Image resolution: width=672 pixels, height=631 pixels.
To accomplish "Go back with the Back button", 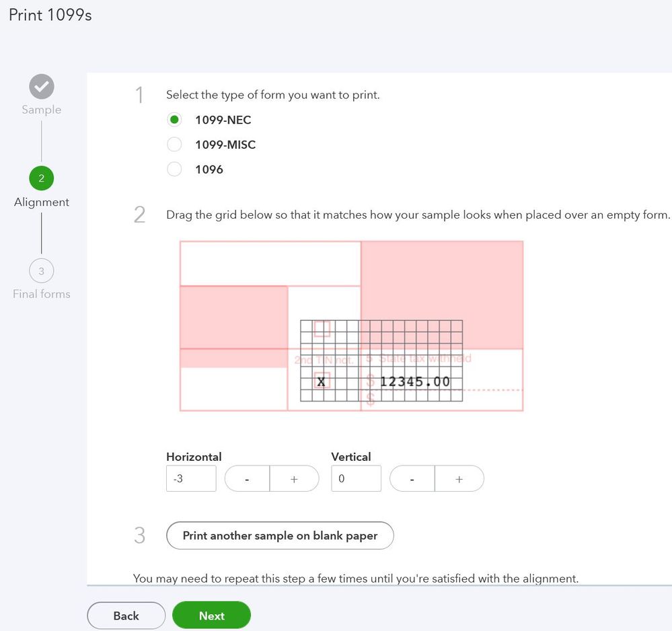I will click(126, 616).
